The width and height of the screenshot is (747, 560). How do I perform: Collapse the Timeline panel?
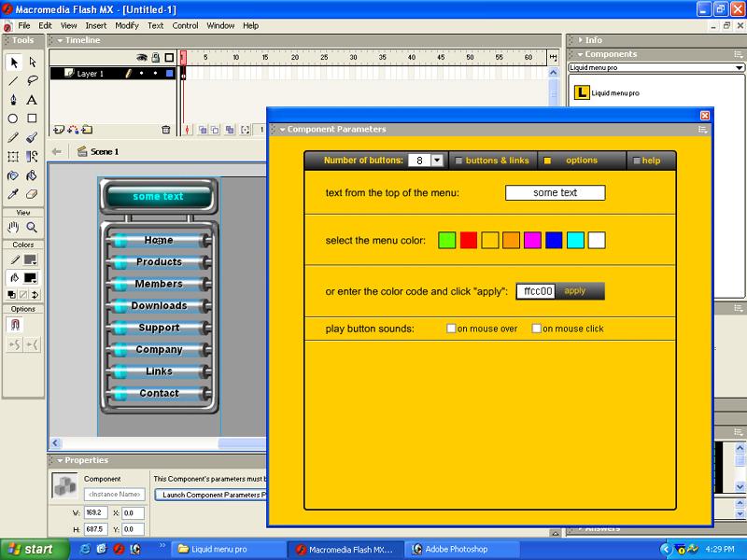click(60, 40)
